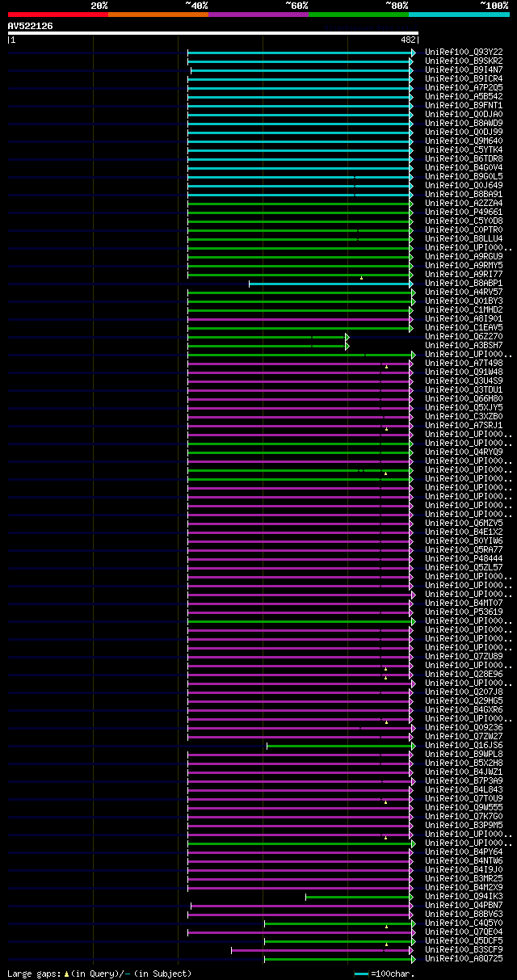Select the UniRef100_Q6MZV5 entry
Image resolution: width=517 pixels, height=980 pixels.
coord(464,523)
